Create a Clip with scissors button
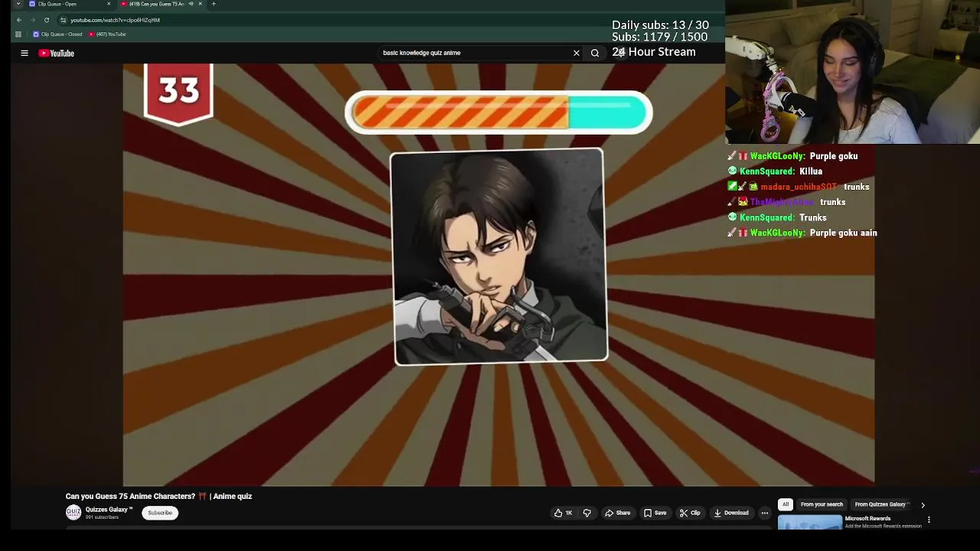The width and height of the screenshot is (980, 551). [x=690, y=513]
